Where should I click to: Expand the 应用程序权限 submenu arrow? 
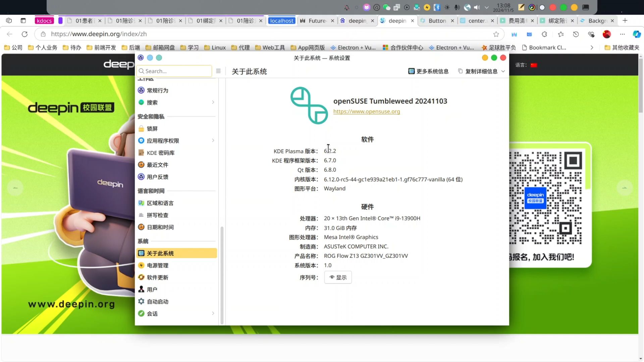point(213,140)
